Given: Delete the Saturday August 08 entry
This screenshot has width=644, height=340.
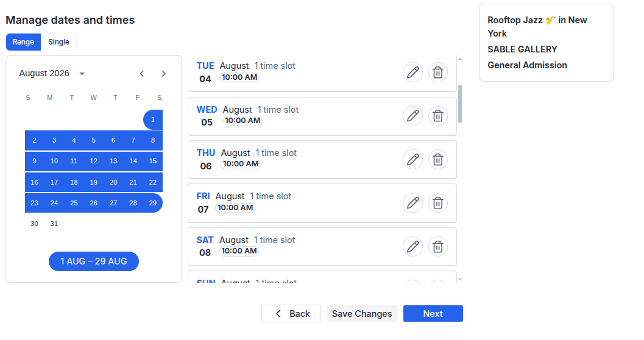Looking at the screenshot, I should click(438, 246).
